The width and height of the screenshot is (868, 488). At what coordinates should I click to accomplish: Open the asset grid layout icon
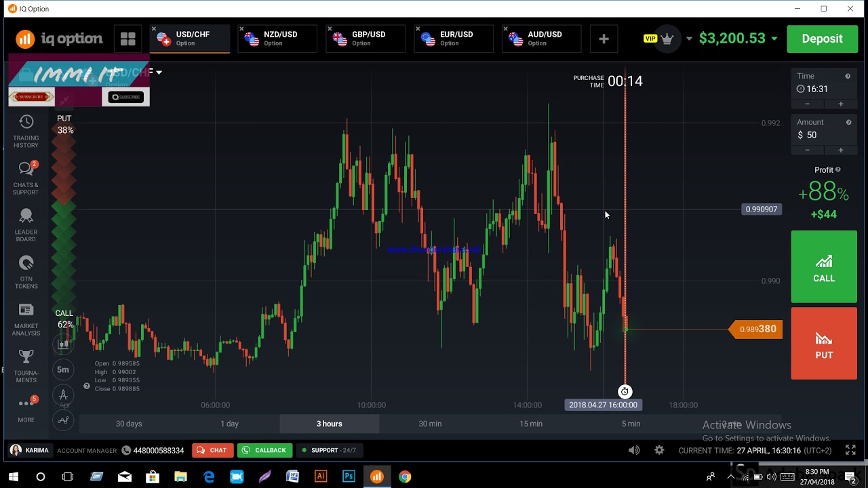click(x=127, y=39)
